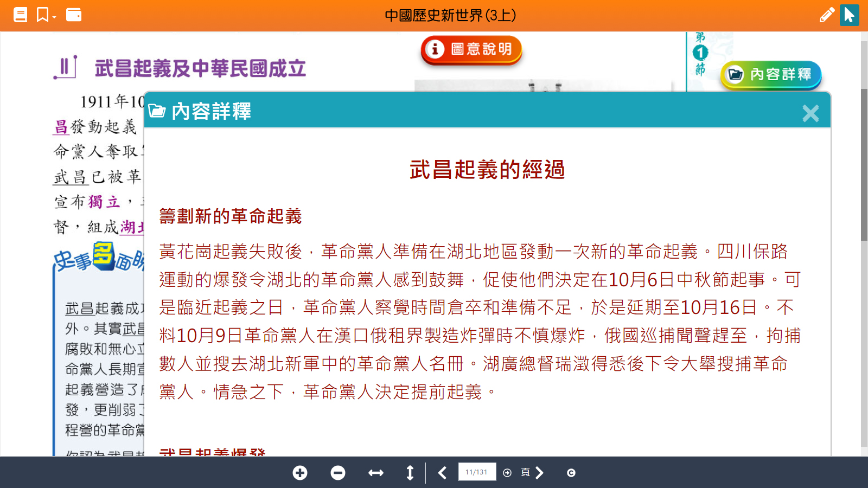
Task: Zoom out with the minus icon
Action: tap(338, 473)
